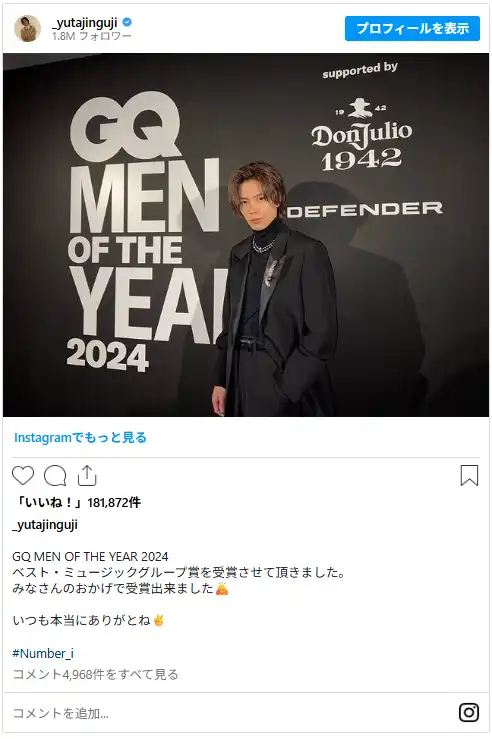492x739 pixels.
Task: Click the プロフィールを表示 button
Action: 412,28
